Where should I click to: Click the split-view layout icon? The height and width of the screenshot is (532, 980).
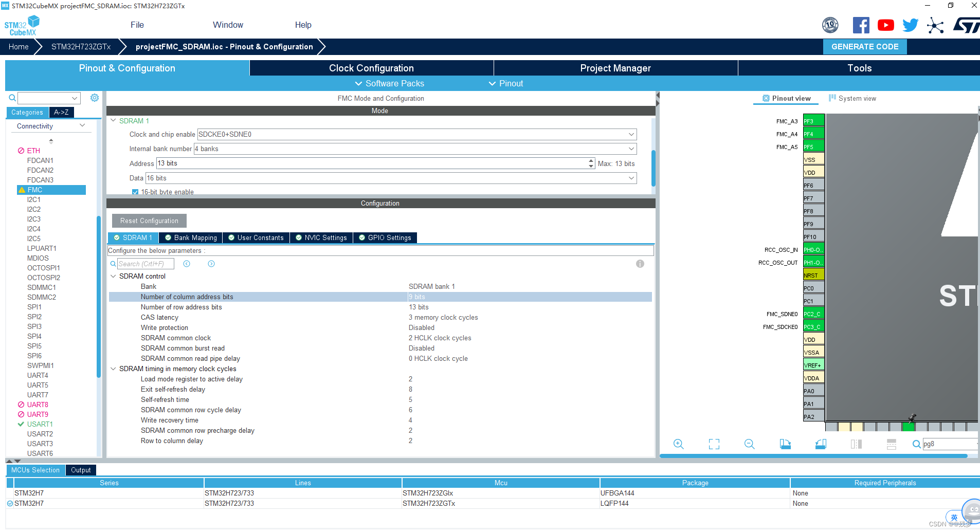pyautogui.click(x=856, y=444)
